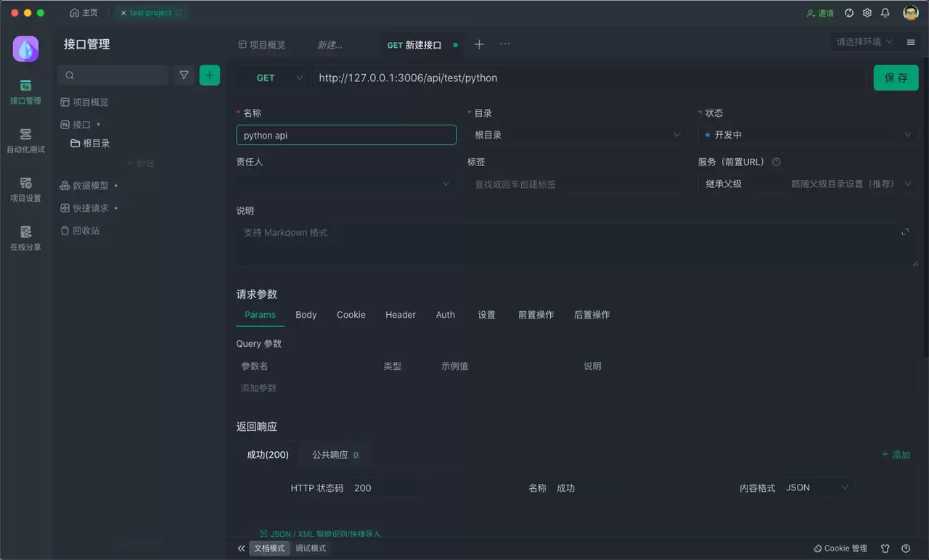The image size is (929, 560).
Task: Click the HTTP 状态码 200 field
Action: click(x=383, y=488)
